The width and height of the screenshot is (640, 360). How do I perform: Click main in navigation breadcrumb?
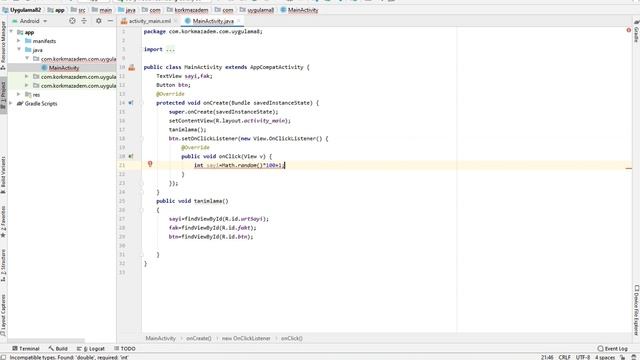point(102,10)
